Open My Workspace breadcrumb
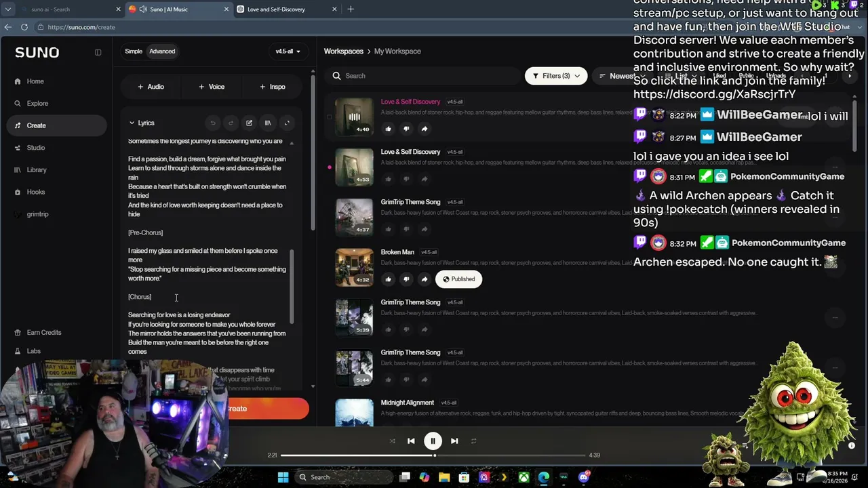The height and width of the screenshot is (488, 868). pyautogui.click(x=397, y=52)
